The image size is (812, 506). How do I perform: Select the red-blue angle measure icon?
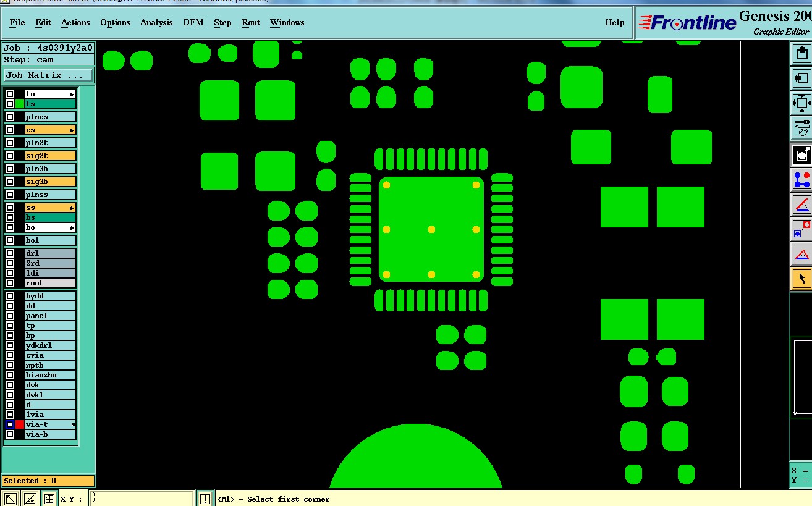click(801, 204)
